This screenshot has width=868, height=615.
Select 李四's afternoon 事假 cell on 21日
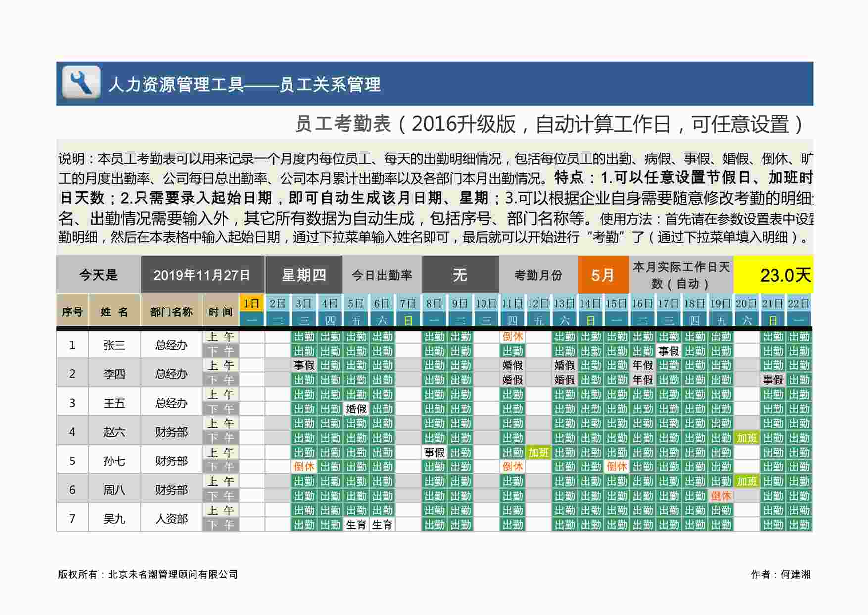point(772,380)
